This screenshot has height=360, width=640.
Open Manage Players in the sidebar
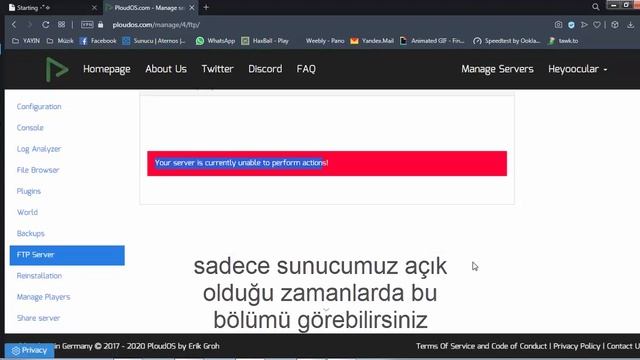[x=43, y=297]
